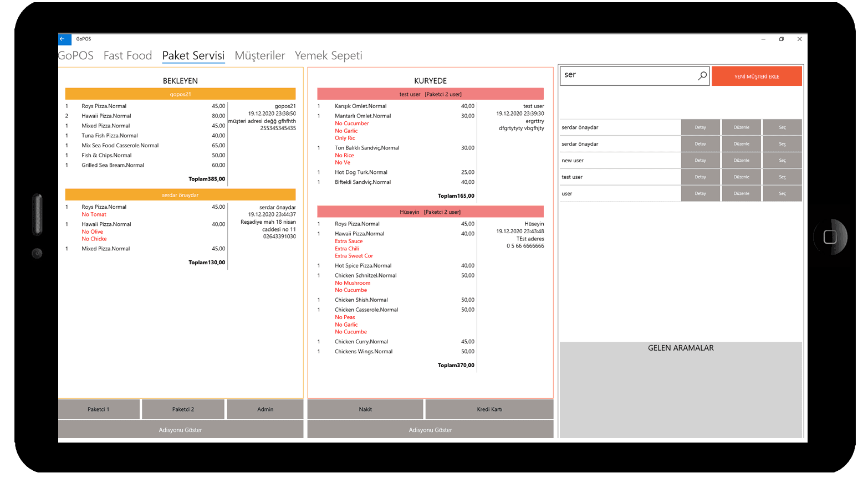Open Detay for first serdar önaydar row
This screenshot has width=868, height=478.
click(x=701, y=127)
